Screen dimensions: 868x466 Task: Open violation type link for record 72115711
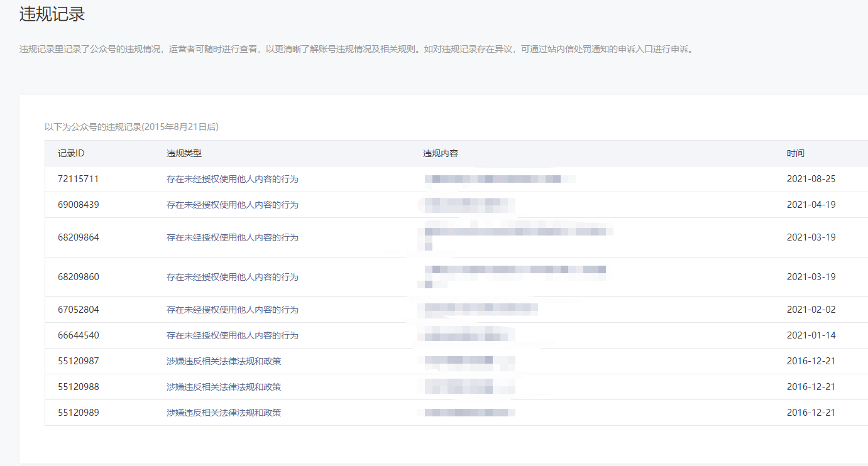click(x=232, y=179)
